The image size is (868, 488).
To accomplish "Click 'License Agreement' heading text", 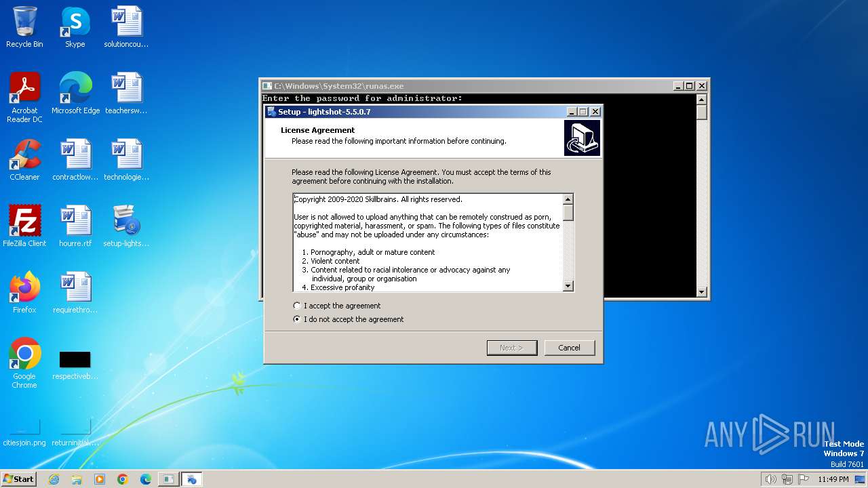I will (318, 130).
